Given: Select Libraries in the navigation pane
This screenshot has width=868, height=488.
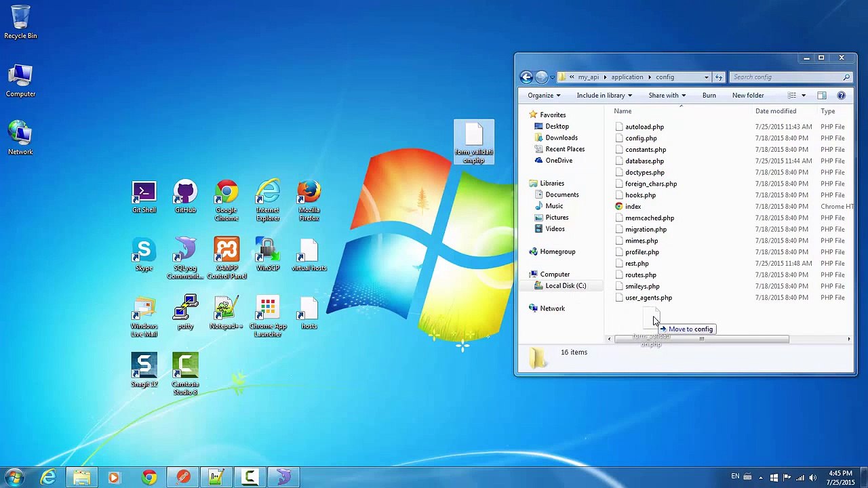Looking at the screenshot, I should [x=552, y=184].
